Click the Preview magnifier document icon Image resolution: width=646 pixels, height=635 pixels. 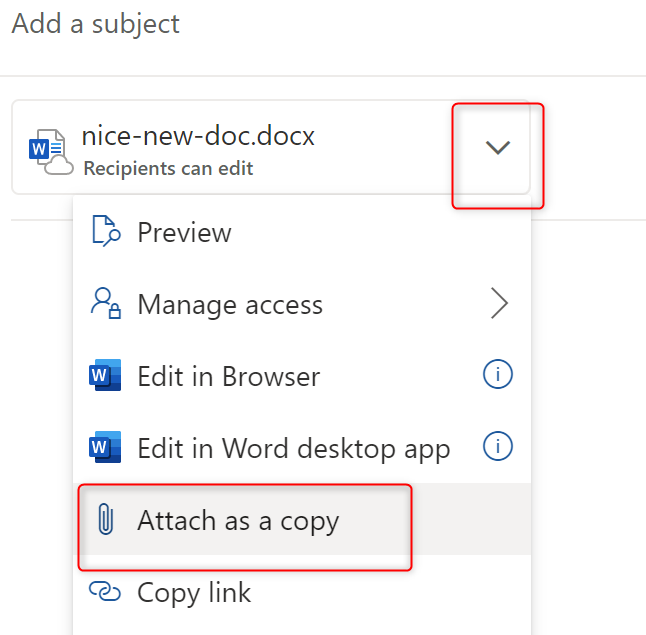tap(105, 232)
